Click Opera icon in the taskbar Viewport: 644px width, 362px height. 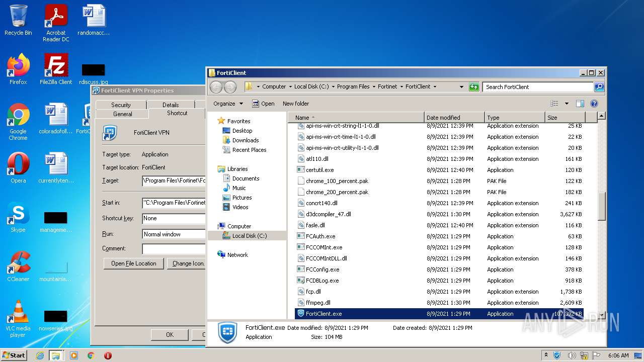108,355
